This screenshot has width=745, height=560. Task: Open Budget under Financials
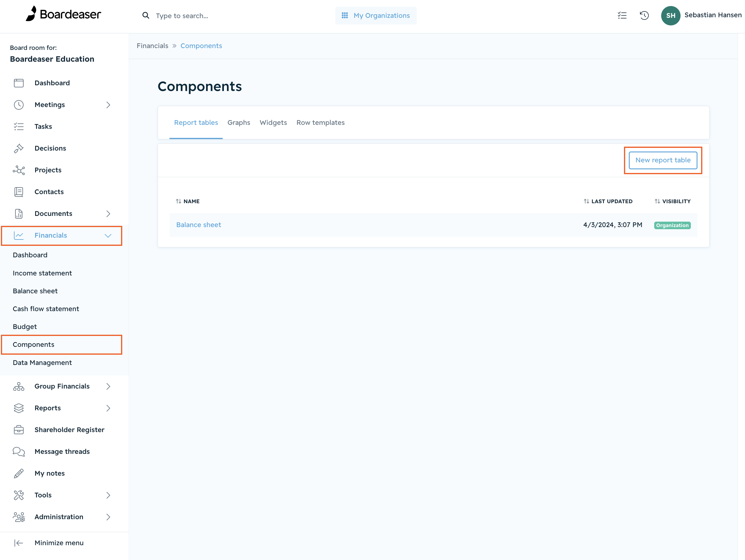click(25, 327)
